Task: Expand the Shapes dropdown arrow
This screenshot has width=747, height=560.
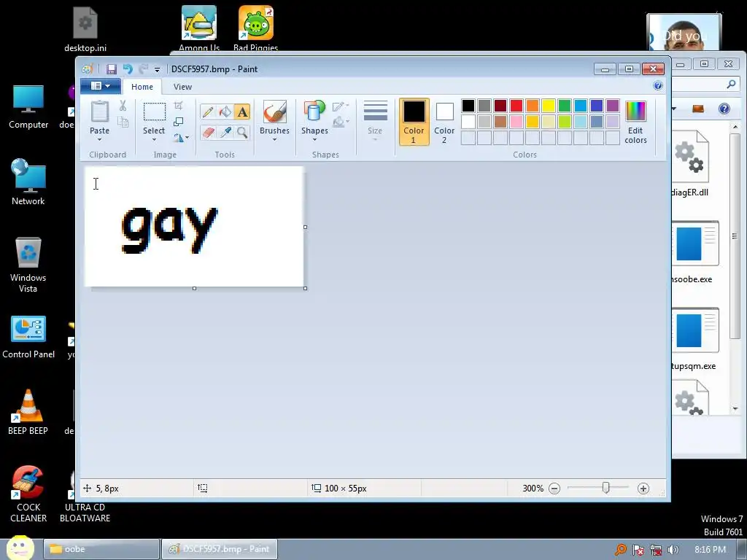Action: pos(314,139)
